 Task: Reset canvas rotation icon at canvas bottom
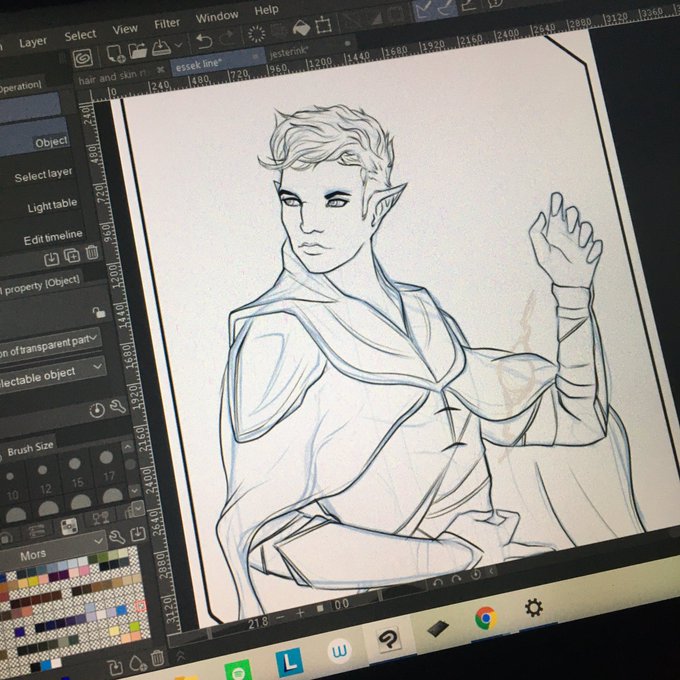coord(475,575)
